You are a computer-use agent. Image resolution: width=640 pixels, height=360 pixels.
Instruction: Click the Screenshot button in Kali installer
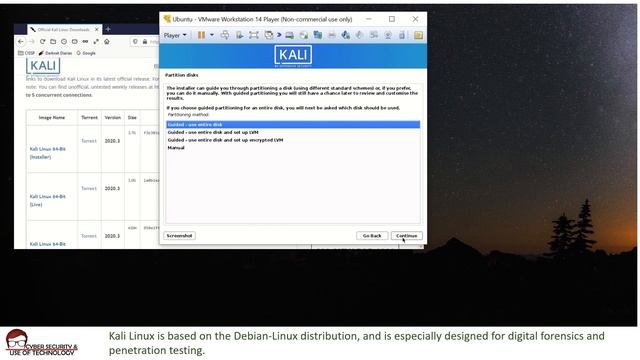click(180, 236)
